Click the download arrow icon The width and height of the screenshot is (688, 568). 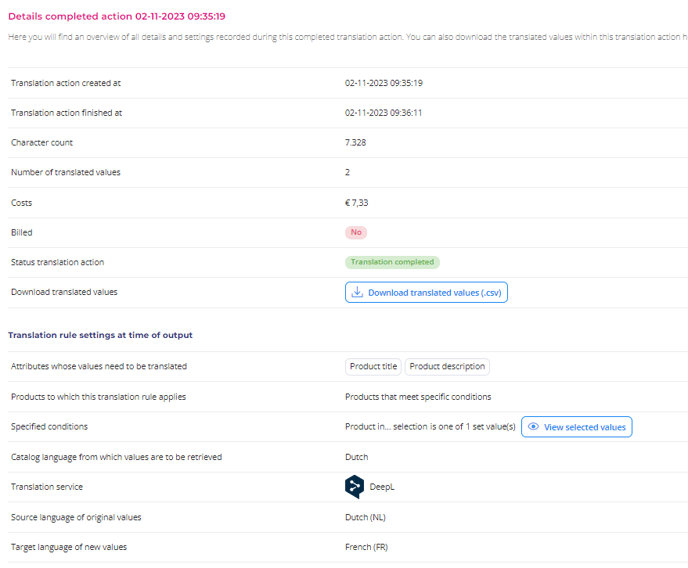click(357, 292)
